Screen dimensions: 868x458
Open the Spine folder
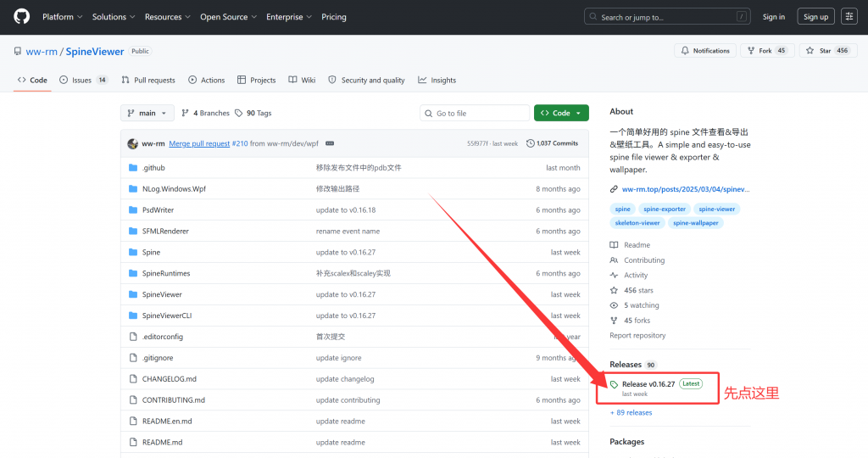point(151,252)
